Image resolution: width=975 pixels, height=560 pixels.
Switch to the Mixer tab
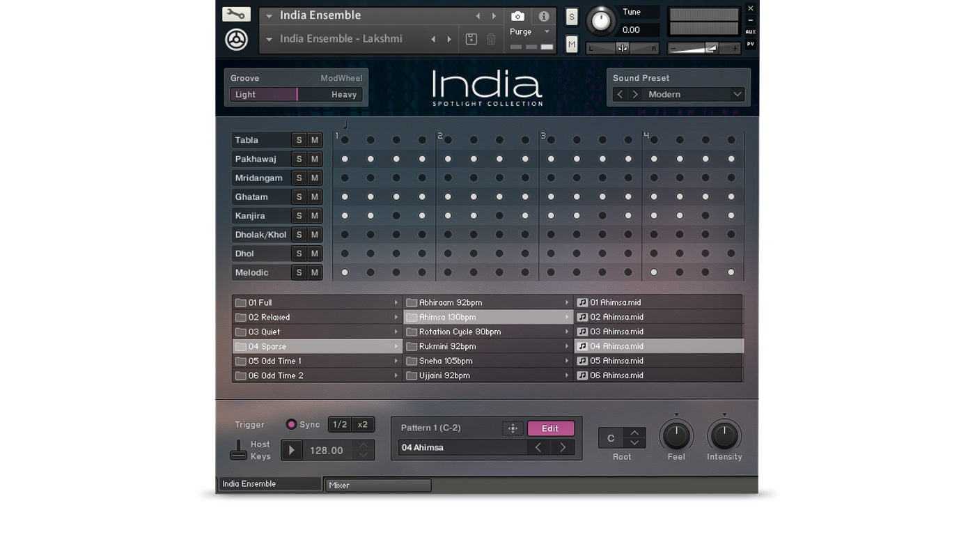pos(378,485)
